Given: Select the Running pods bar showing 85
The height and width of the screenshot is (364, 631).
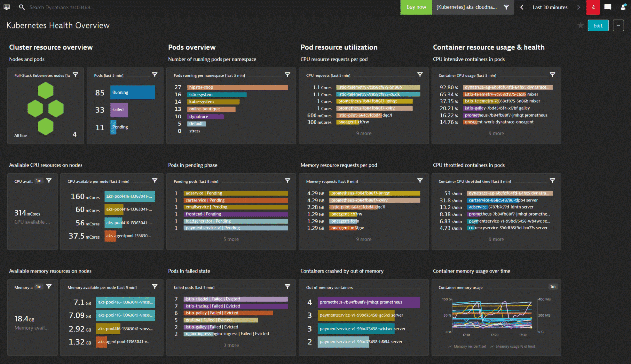Looking at the screenshot, I should [x=132, y=92].
